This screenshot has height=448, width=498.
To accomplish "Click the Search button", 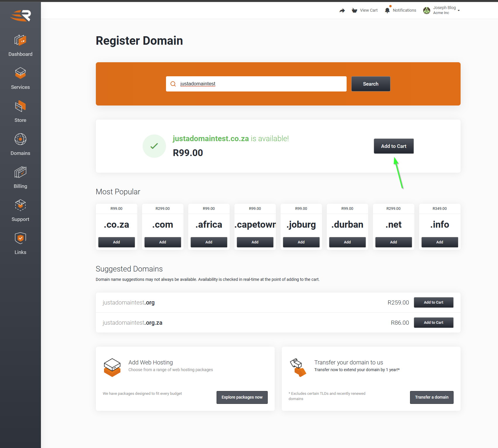I will [x=370, y=84].
